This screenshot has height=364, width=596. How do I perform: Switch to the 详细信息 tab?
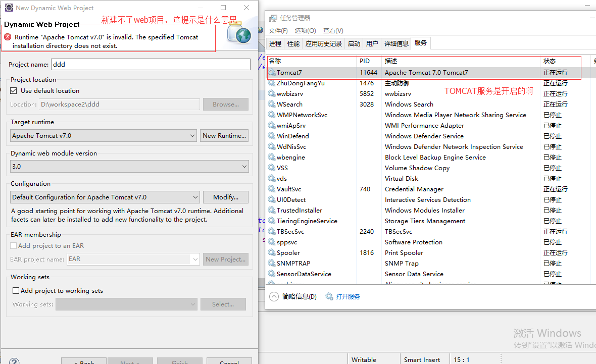(x=396, y=44)
